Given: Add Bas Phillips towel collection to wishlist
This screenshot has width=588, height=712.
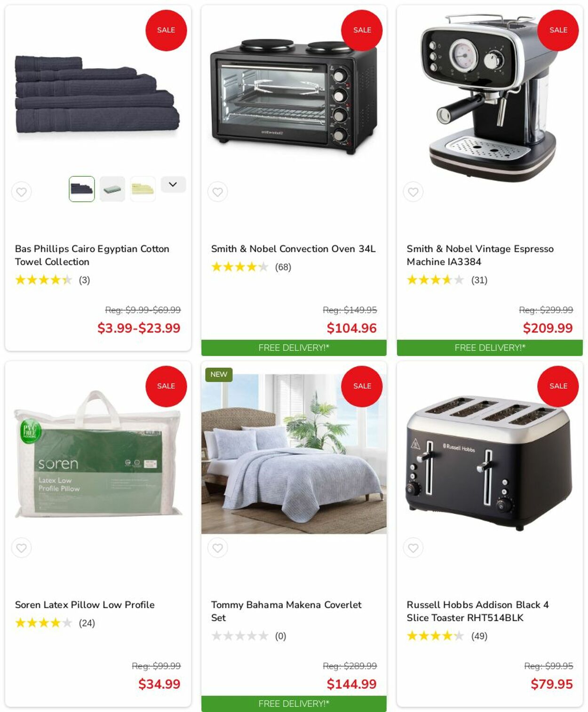Looking at the screenshot, I should [22, 192].
